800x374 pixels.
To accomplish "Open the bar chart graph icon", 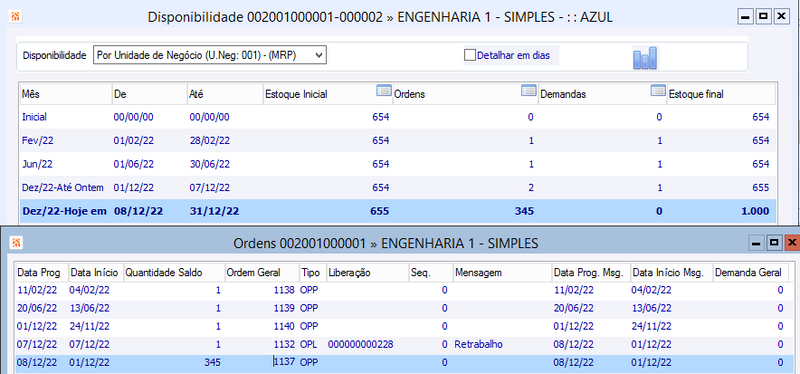I will click(645, 57).
